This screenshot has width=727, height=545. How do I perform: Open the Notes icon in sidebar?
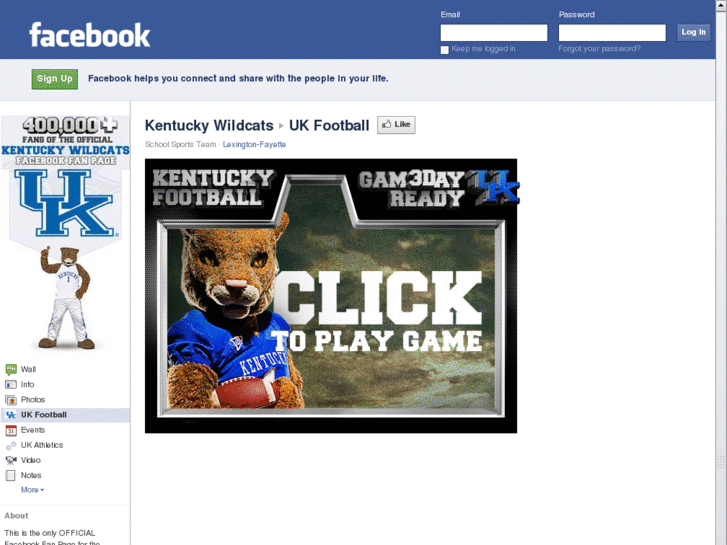pos(11,475)
